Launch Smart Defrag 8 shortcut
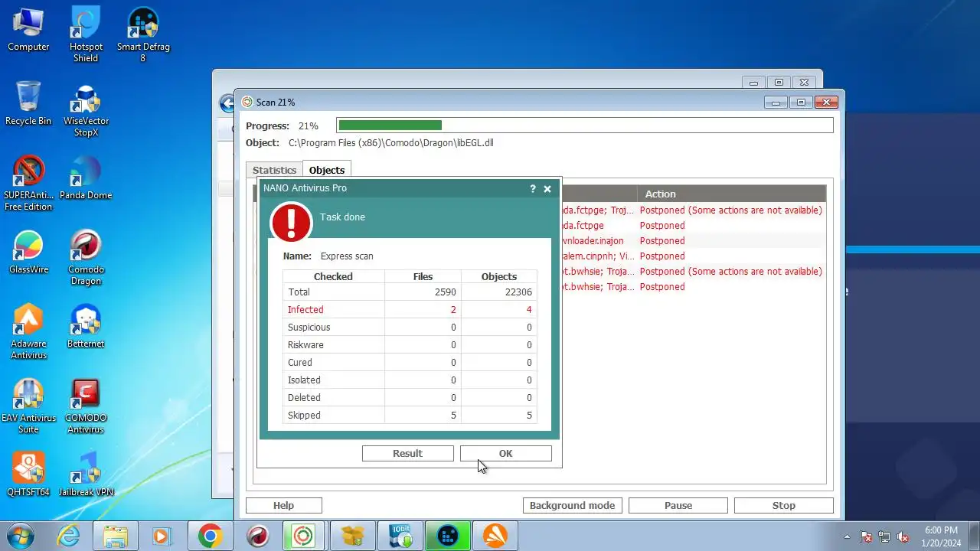The width and height of the screenshot is (980, 551). (143, 34)
